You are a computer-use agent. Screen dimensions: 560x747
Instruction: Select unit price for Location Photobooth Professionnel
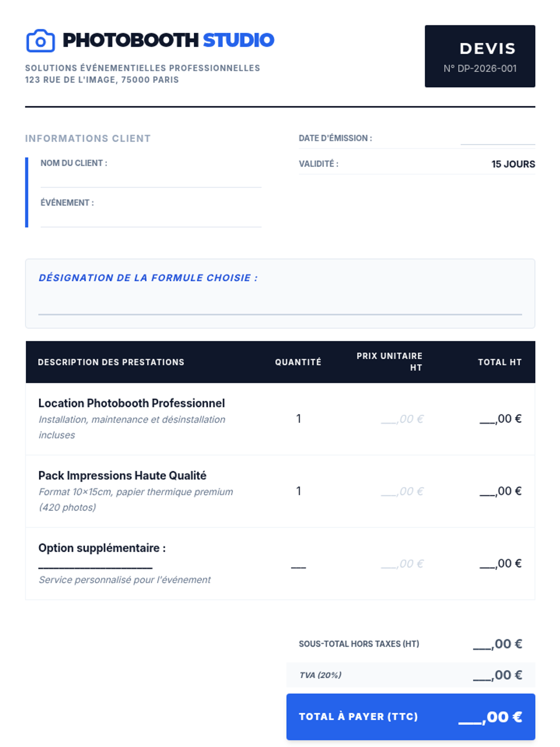402,419
